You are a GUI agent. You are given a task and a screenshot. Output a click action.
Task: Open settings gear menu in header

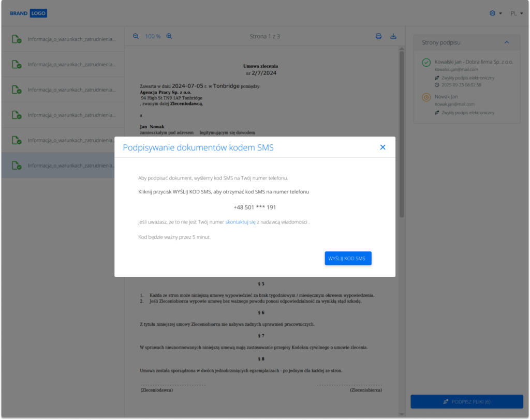[x=495, y=13]
